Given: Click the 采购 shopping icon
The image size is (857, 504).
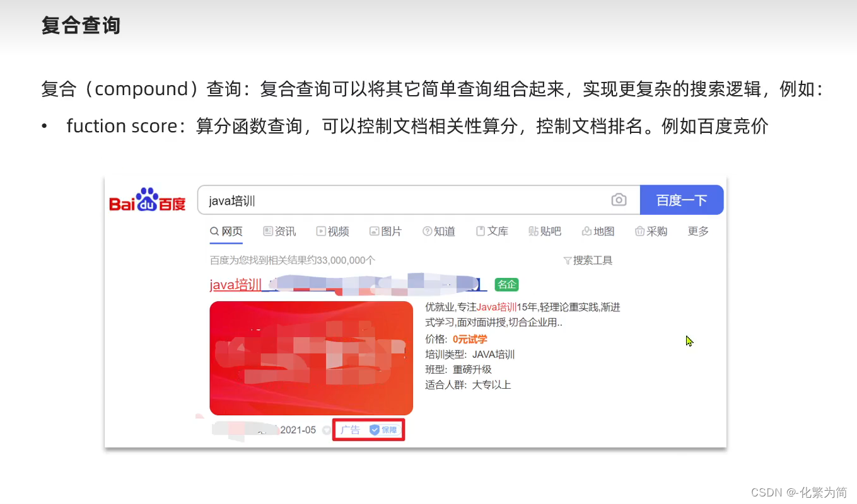Looking at the screenshot, I should click(x=639, y=232).
